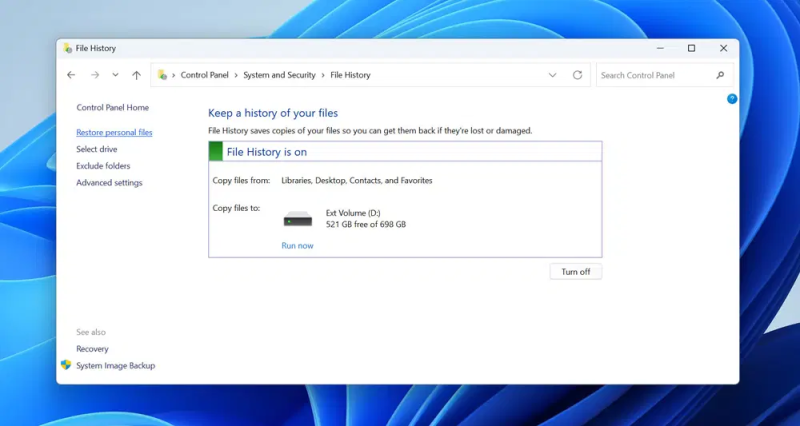Select System and Security in the breadcrumb

(x=279, y=75)
